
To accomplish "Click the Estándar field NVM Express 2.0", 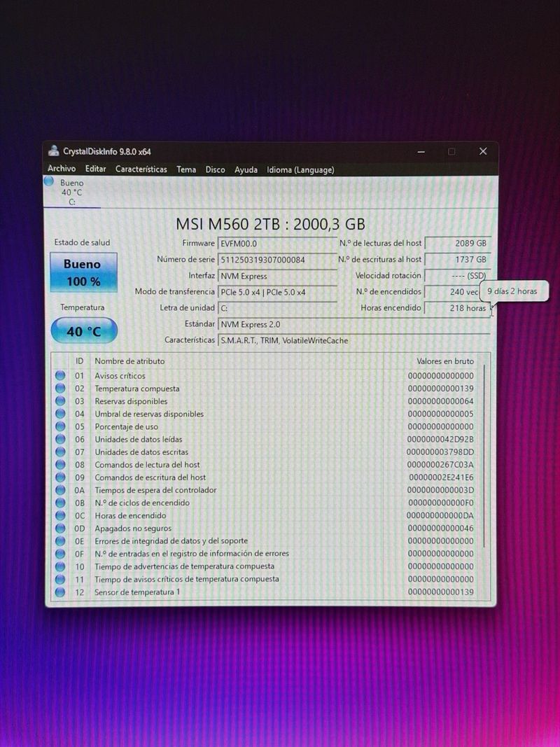I will pyautogui.click(x=353, y=324).
